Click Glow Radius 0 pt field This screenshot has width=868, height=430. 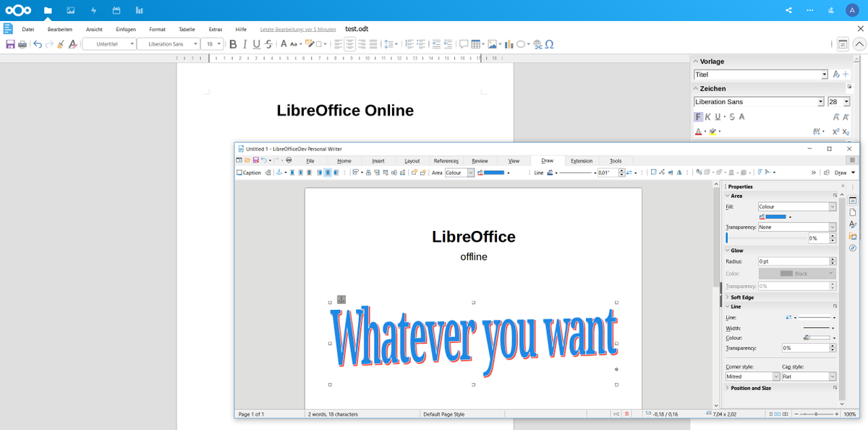pyautogui.click(x=796, y=261)
